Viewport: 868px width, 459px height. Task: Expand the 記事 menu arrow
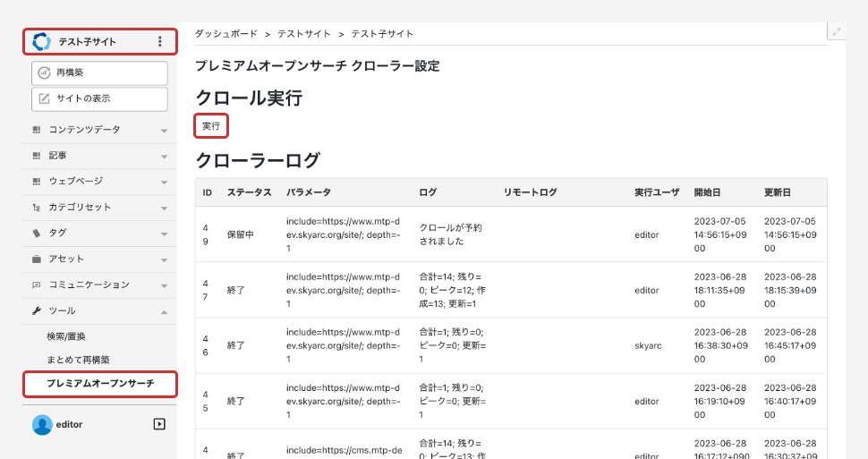pyautogui.click(x=164, y=157)
